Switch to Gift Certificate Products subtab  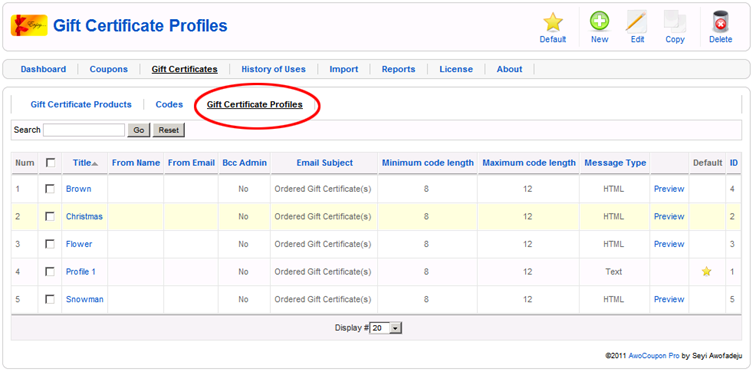click(x=81, y=104)
